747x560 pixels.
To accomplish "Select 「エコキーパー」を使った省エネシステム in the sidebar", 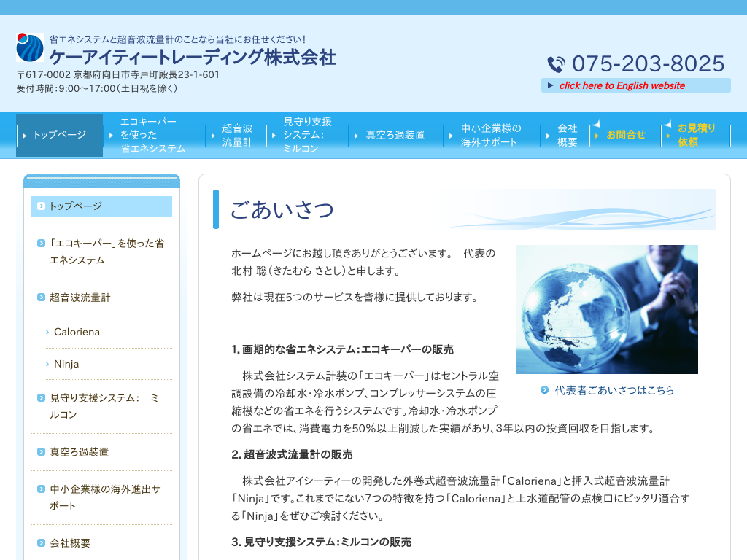I will click(x=101, y=252).
